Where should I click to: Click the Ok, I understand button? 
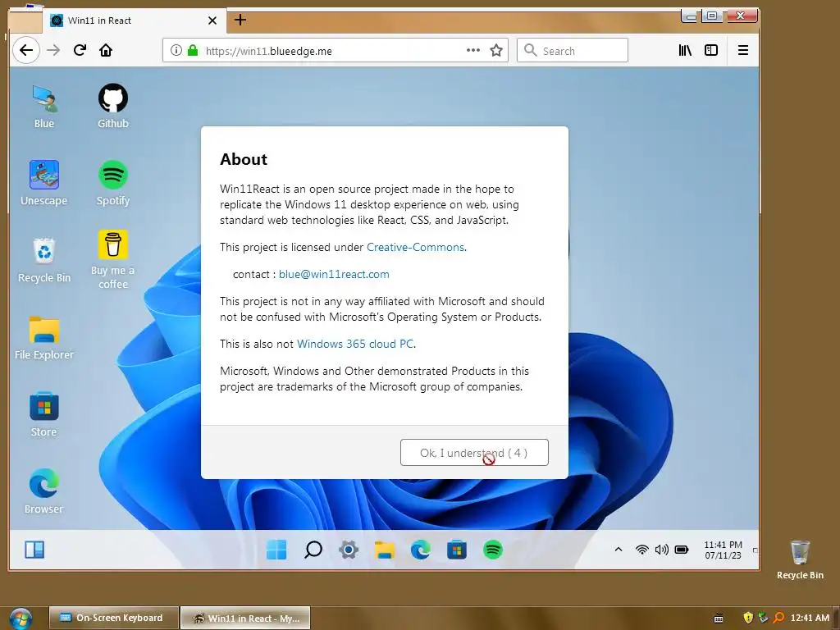[x=474, y=453]
